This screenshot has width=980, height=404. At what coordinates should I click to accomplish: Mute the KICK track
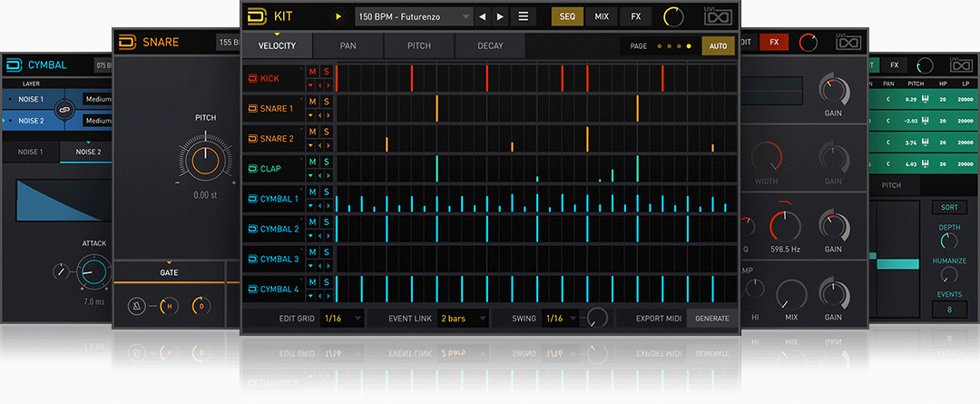[312, 72]
